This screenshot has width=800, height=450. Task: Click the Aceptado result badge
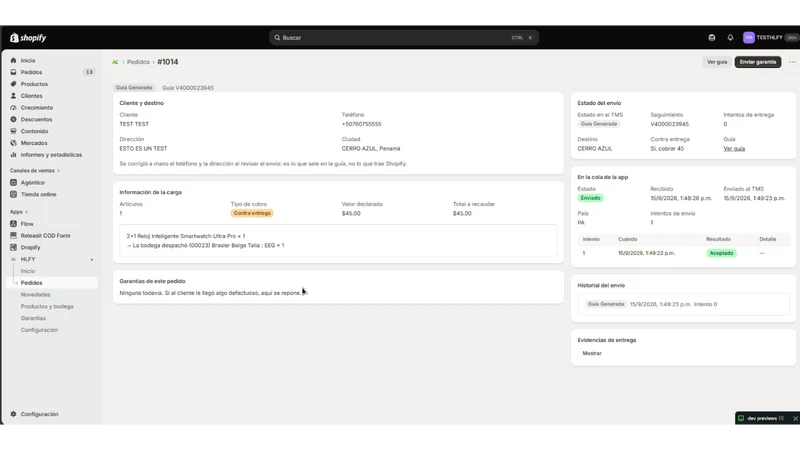point(721,253)
